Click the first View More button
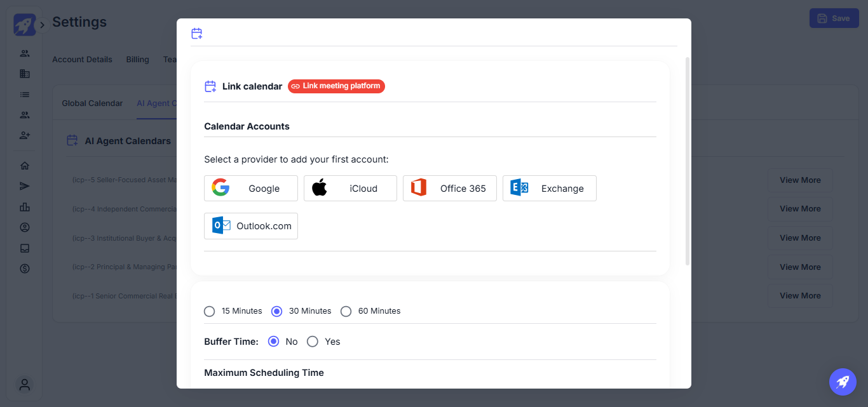This screenshot has height=407, width=868. [x=800, y=180]
